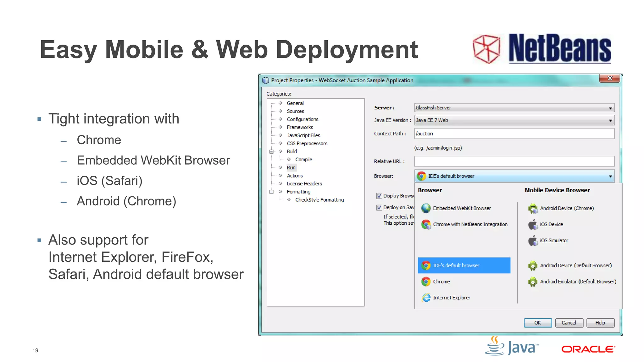Click the Help button

pos(600,323)
